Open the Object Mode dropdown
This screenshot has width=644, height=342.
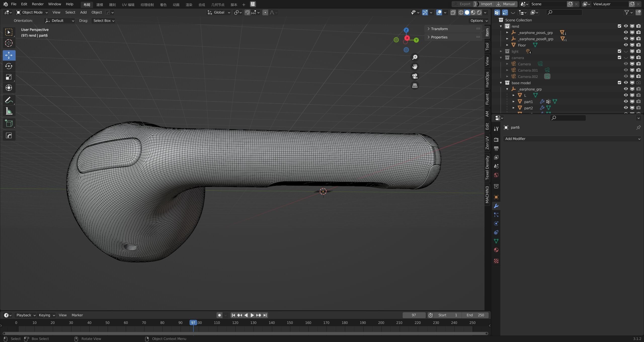tap(32, 12)
